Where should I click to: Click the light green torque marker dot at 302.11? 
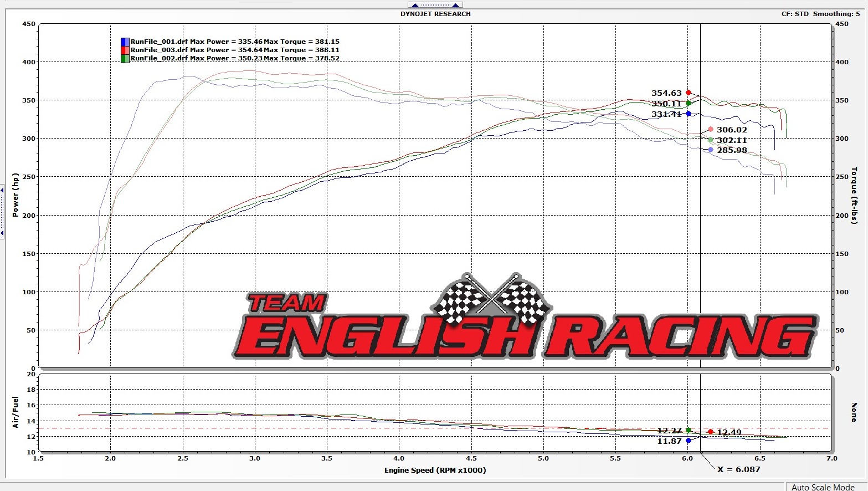(711, 140)
